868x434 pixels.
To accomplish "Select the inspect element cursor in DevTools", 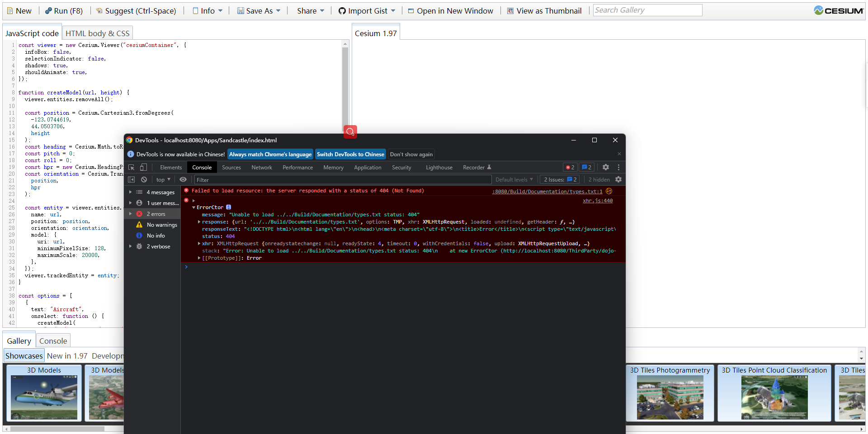I will 131,167.
